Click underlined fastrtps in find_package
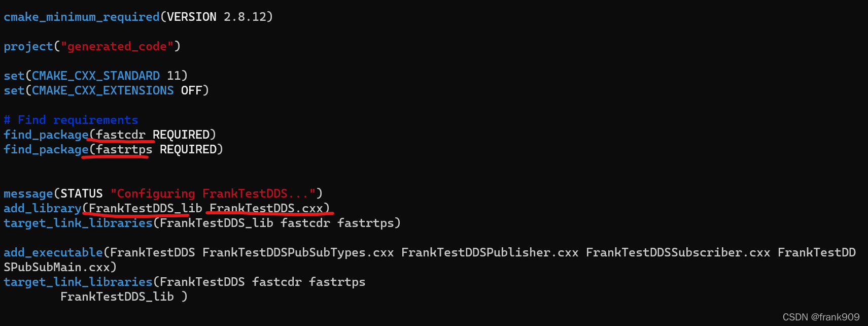This screenshot has height=326, width=868. click(x=124, y=149)
